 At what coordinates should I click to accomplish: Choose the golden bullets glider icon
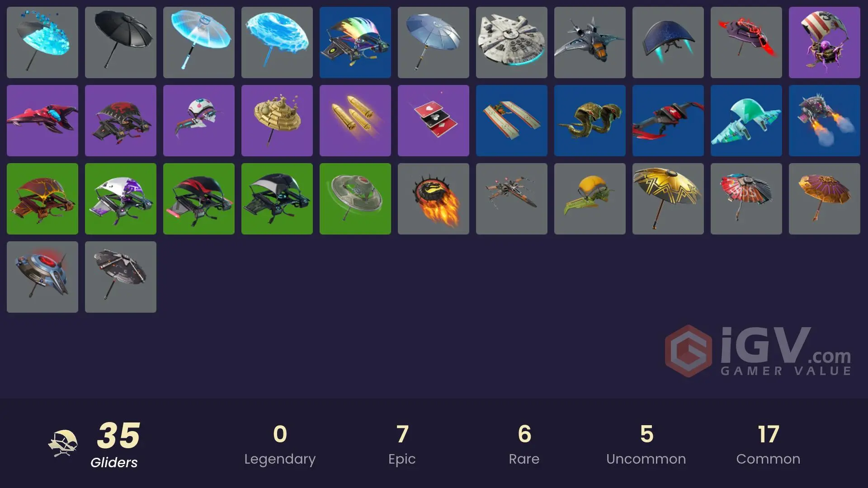(x=355, y=121)
